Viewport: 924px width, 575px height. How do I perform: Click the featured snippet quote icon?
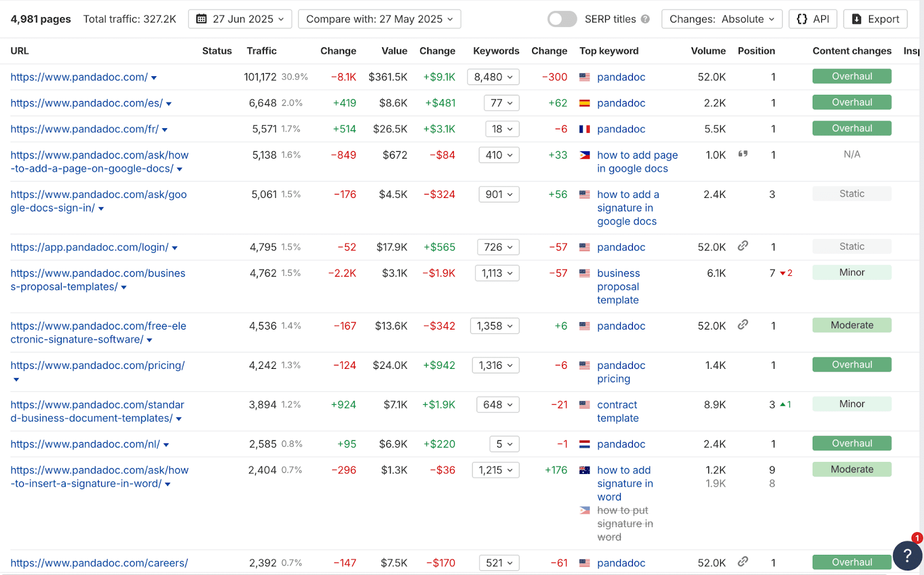(743, 154)
